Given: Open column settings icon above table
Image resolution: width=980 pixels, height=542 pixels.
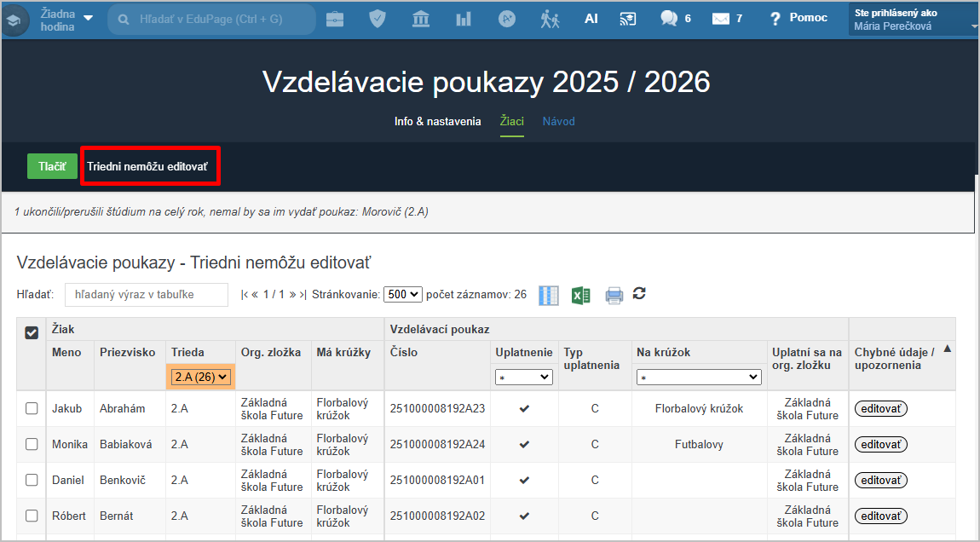Looking at the screenshot, I should click(x=549, y=295).
